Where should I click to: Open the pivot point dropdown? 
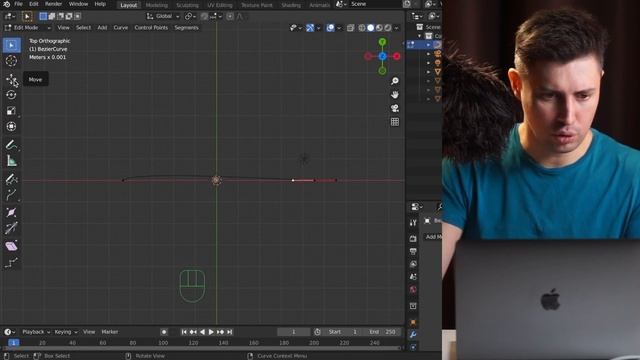(x=191, y=16)
